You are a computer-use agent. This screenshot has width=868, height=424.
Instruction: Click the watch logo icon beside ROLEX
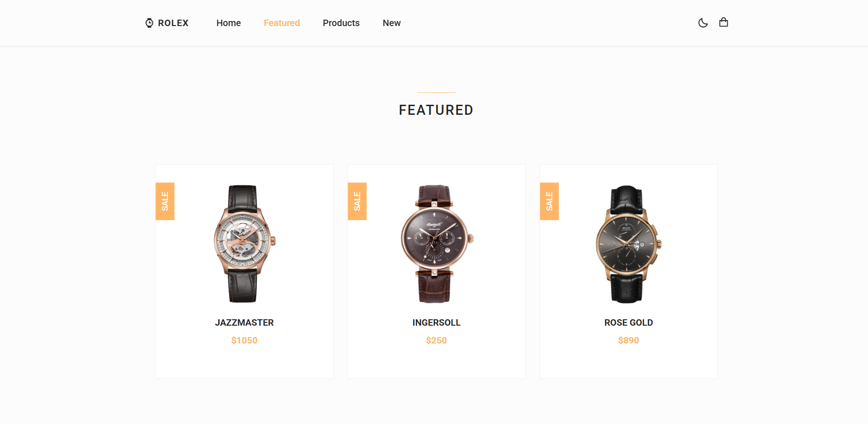click(x=149, y=23)
